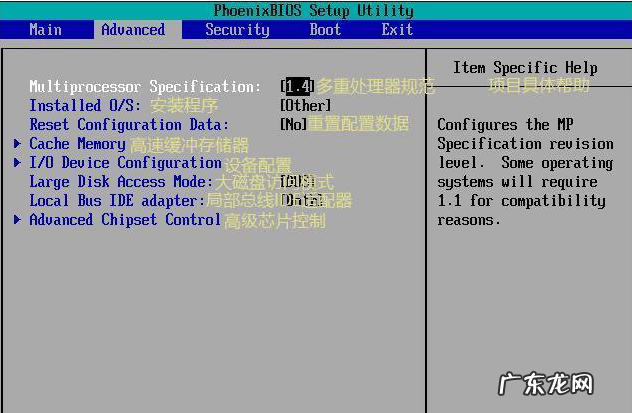Image resolution: width=632 pixels, height=413 pixels.
Task: Switch to the Main tab
Action: click(x=45, y=30)
